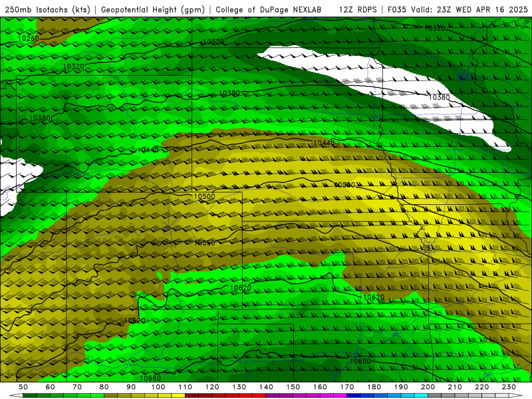Click the 110 value on the color scale
Screen dimensions: 532x399
pos(186,387)
